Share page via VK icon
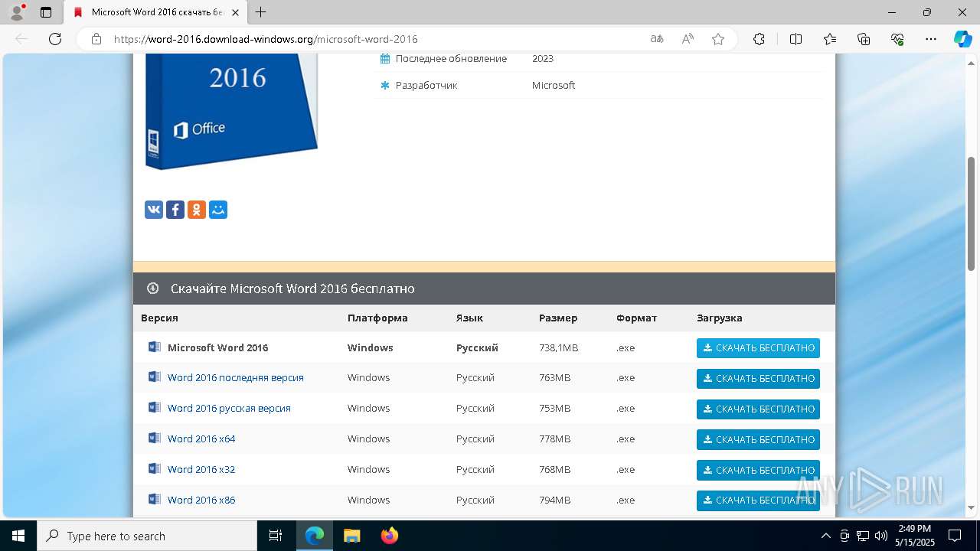980x551 pixels. pyautogui.click(x=154, y=210)
